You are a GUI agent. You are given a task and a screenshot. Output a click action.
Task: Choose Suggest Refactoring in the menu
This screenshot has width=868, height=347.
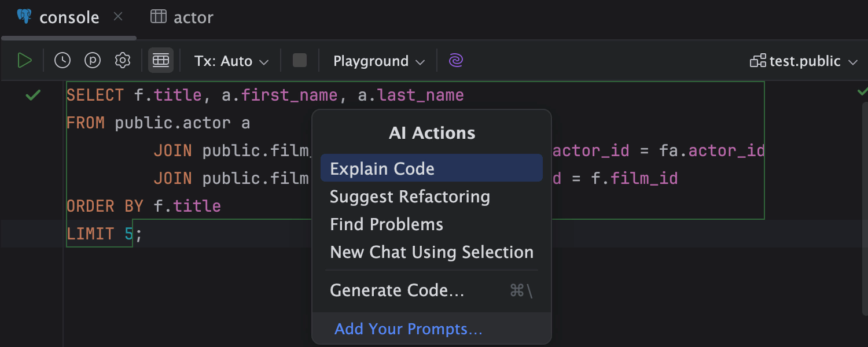click(x=410, y=197)
